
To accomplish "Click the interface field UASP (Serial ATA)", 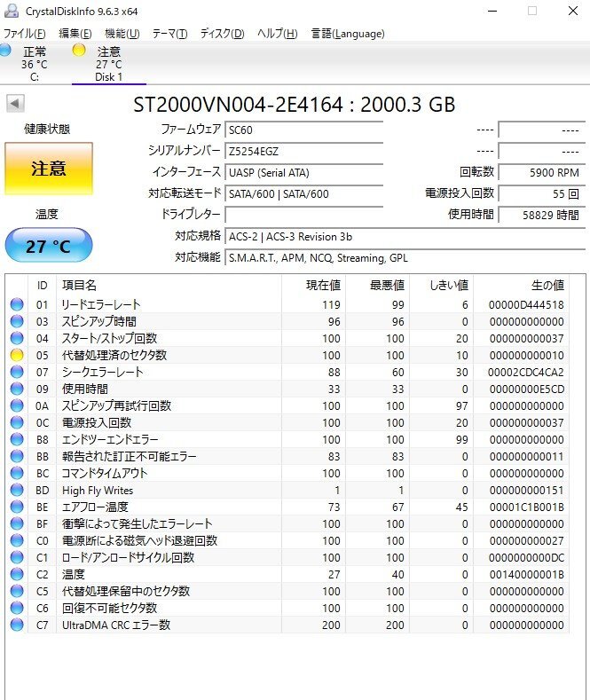I will click(x=304, y=172).
